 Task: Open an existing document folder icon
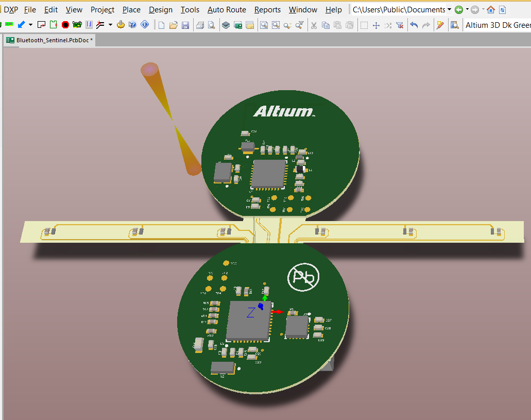(x=174, y=25)
